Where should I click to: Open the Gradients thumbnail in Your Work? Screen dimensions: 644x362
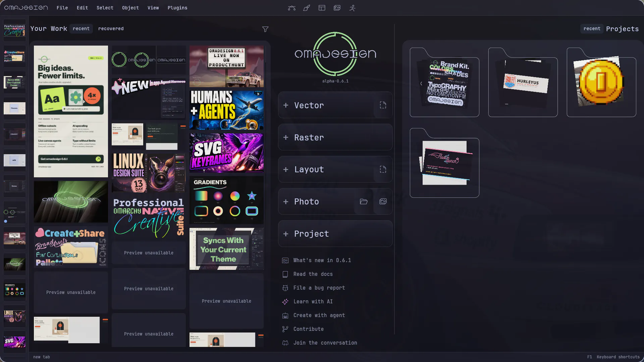pyautogui.click(x=226, y=200)
